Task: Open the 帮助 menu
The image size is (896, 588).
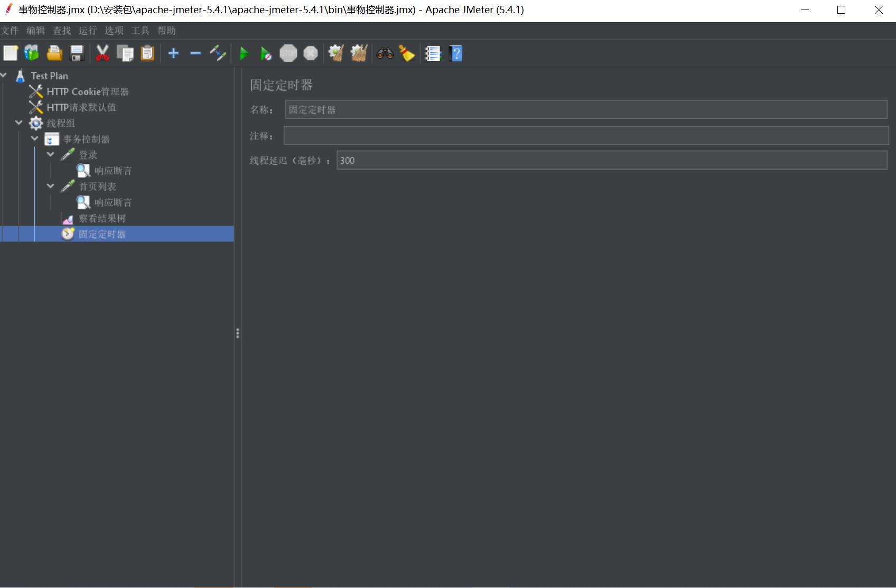Action: pyautogui.click(x=166, y=31)
